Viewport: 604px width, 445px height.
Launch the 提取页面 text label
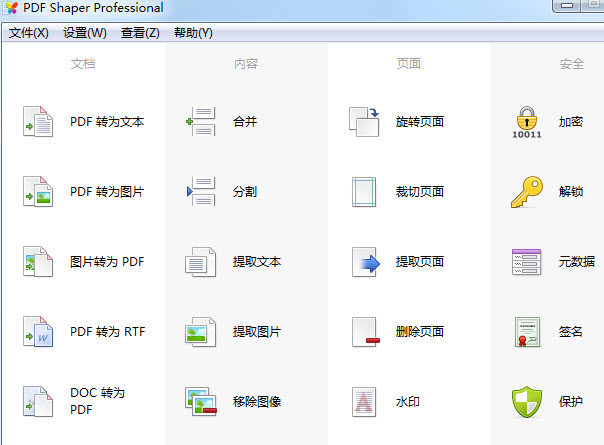point(420,262)
